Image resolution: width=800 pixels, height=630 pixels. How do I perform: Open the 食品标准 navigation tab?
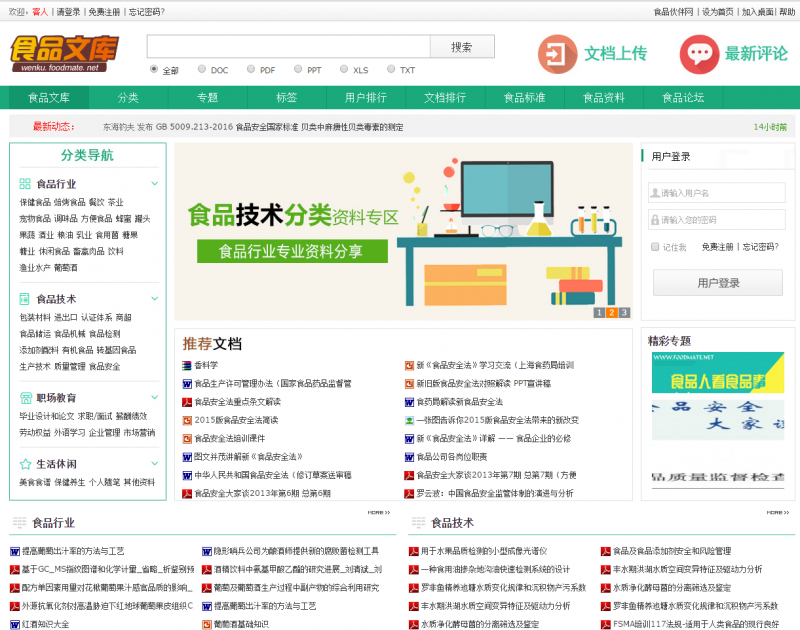[524, 98]
